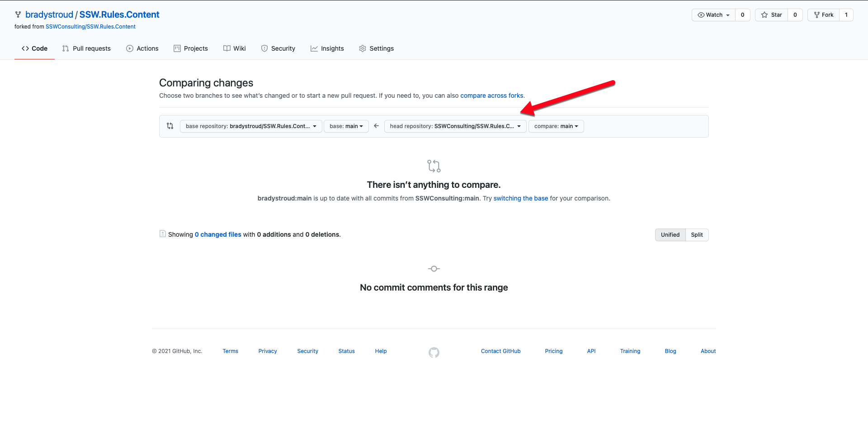Click the No commit comments for this range text

click(434, 287)
